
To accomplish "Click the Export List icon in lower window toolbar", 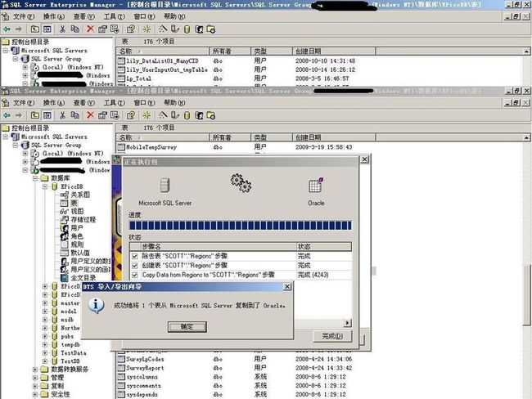I will [115, 115].
